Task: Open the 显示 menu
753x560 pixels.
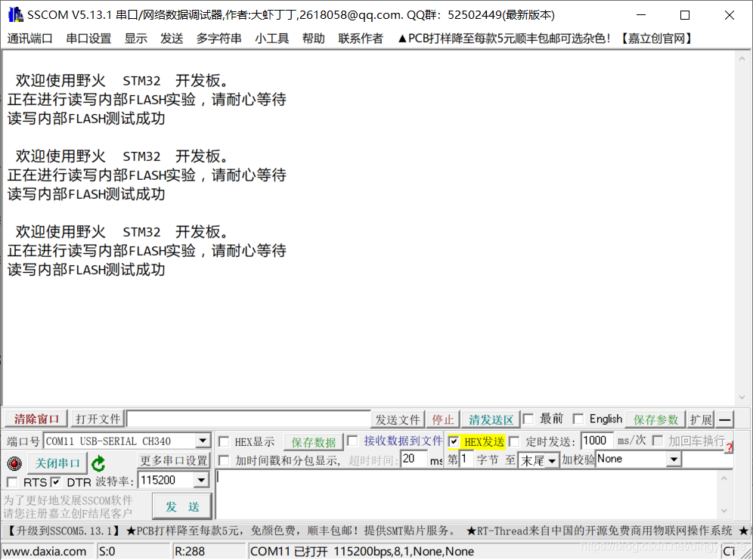Action: [136, 39]
